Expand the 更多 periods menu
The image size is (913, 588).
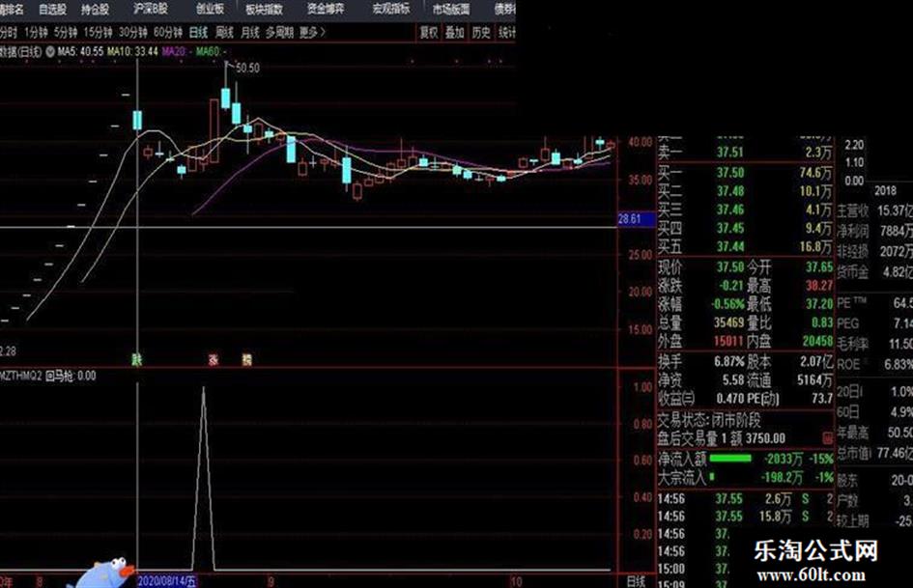(313, 33)
